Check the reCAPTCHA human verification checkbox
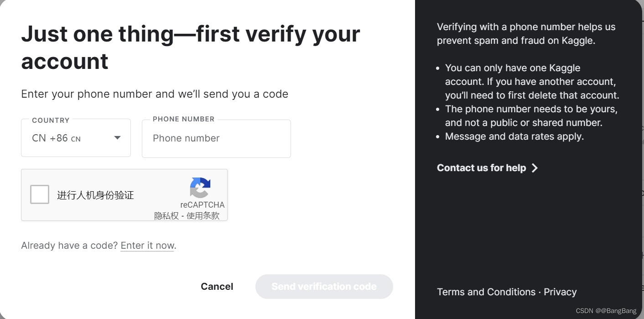This screenshot has width=644, height=319. pyautogui.click(x=40, y=195)
